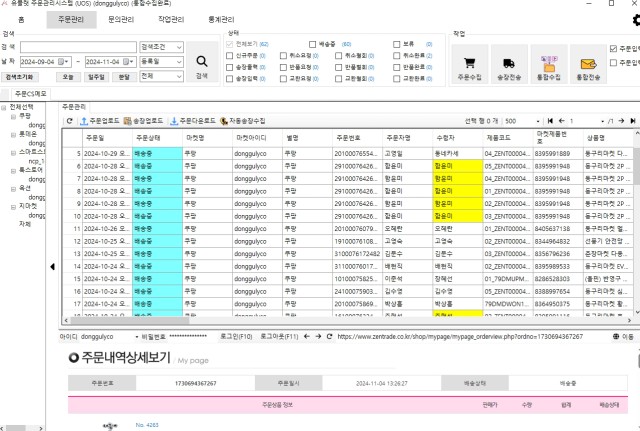
Task: Click the 일주일 date range button
Action: [96, 76]
